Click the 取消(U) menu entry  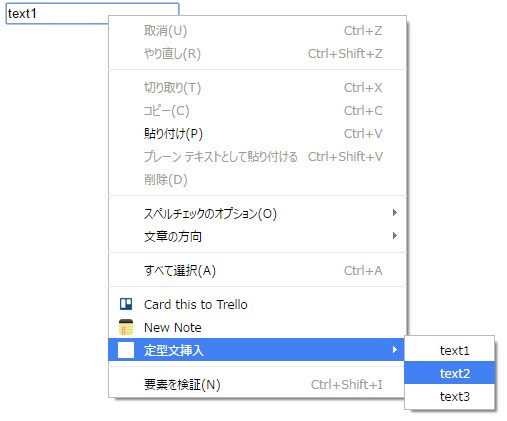click(257, 31)
